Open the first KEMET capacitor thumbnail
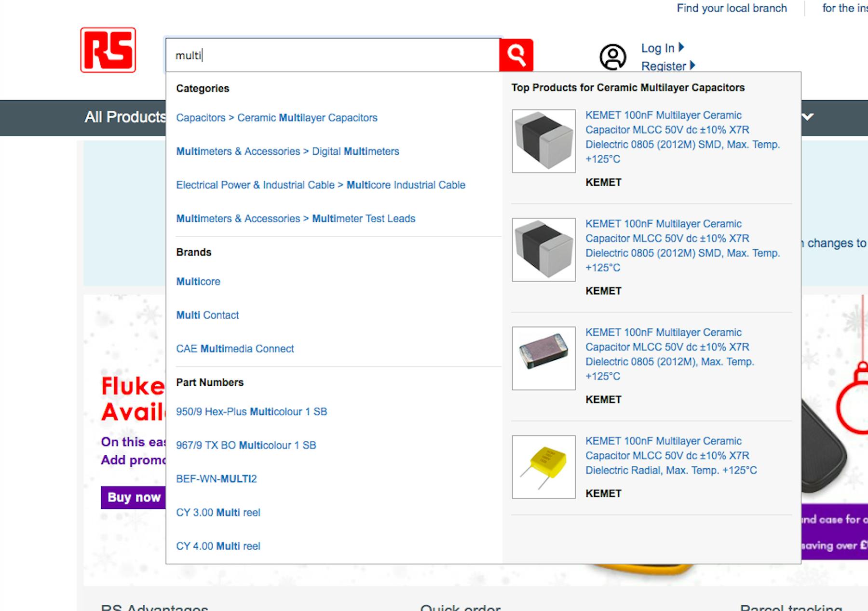868x611 pixels. (543, 141)
